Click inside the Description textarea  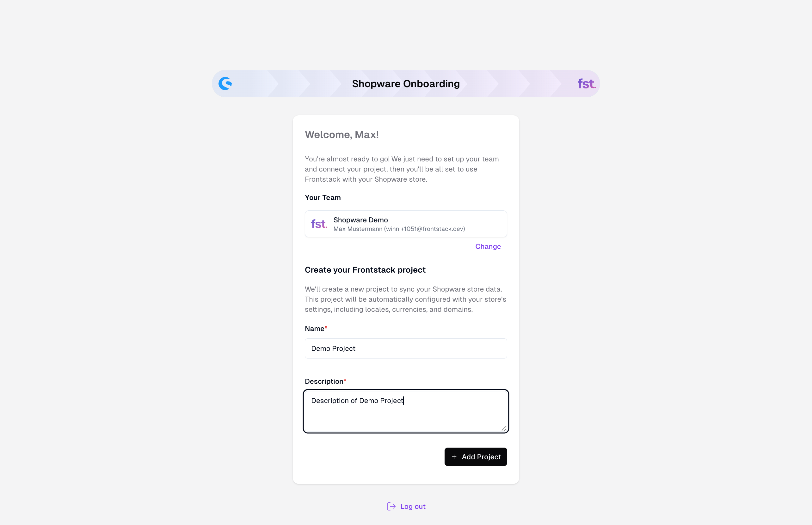click(x=406, y=414)
